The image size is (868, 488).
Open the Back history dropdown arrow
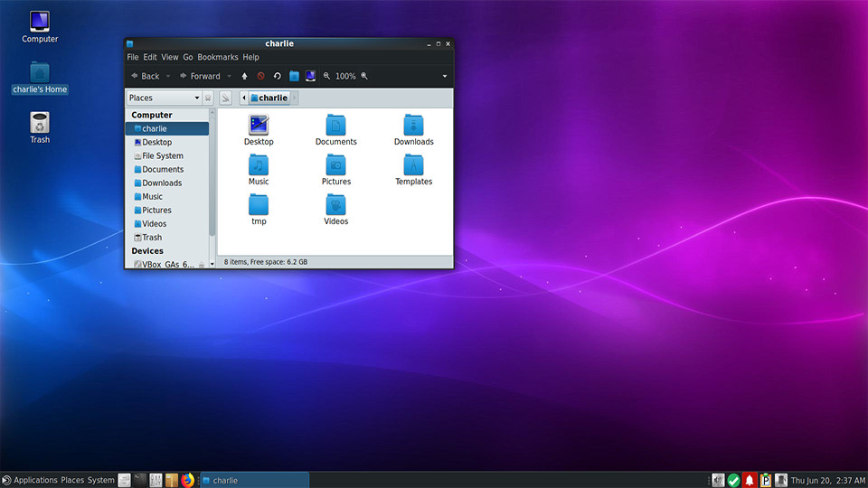[x=168, y=76]
